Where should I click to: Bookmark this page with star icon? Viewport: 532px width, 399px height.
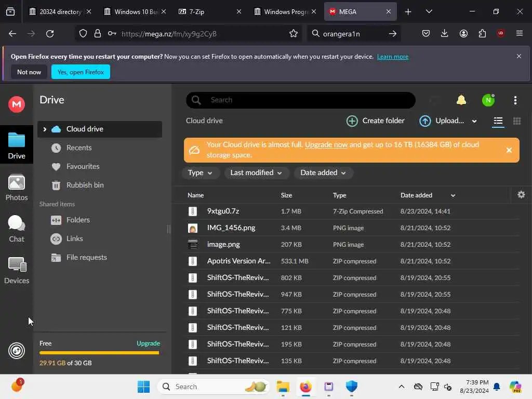pos(294,34)
